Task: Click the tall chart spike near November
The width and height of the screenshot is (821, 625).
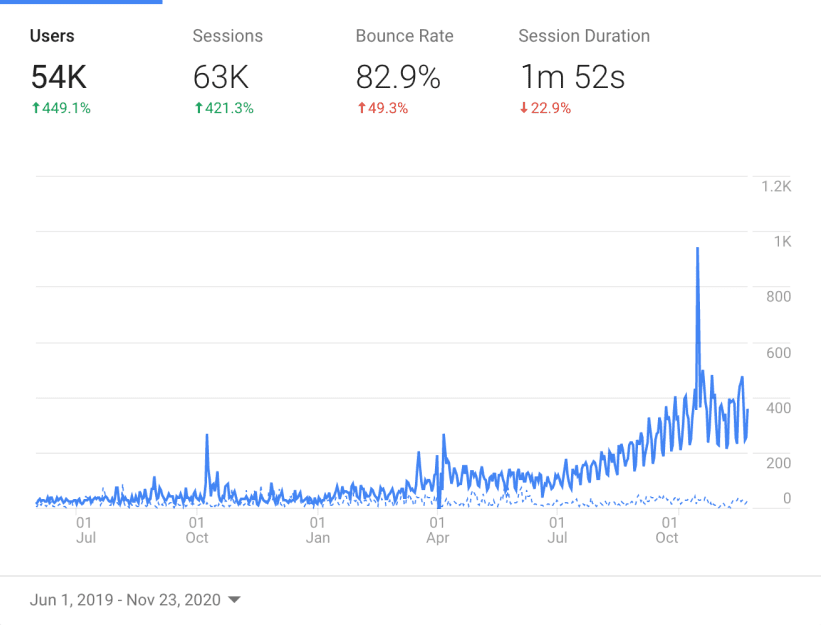Action: click(x=697, y=260)
